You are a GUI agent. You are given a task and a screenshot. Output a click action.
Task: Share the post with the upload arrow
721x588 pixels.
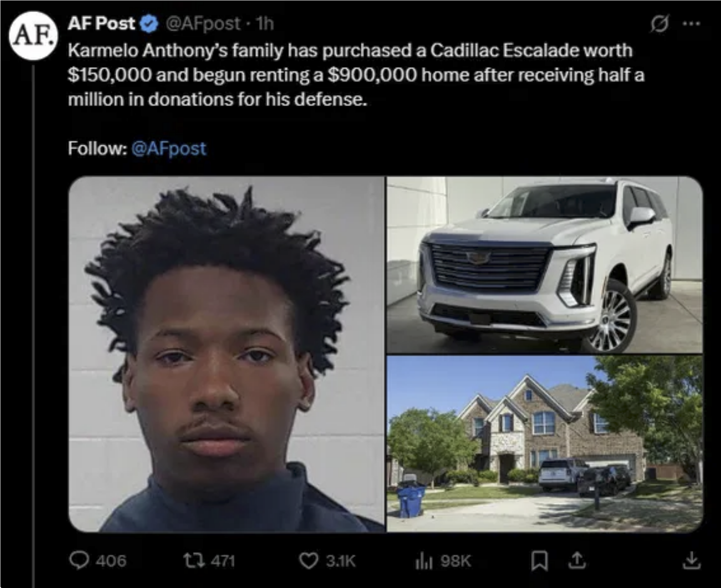tap(577, 560)
